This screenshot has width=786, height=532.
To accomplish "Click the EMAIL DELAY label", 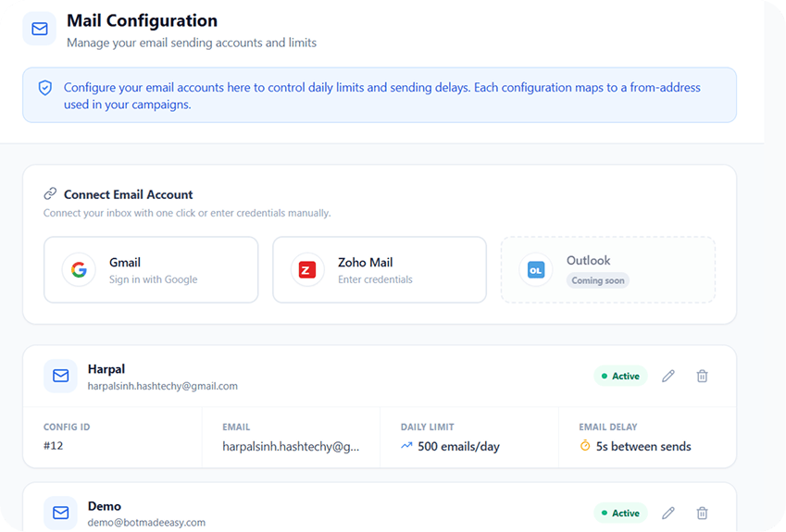I will (x=608, y=427).
